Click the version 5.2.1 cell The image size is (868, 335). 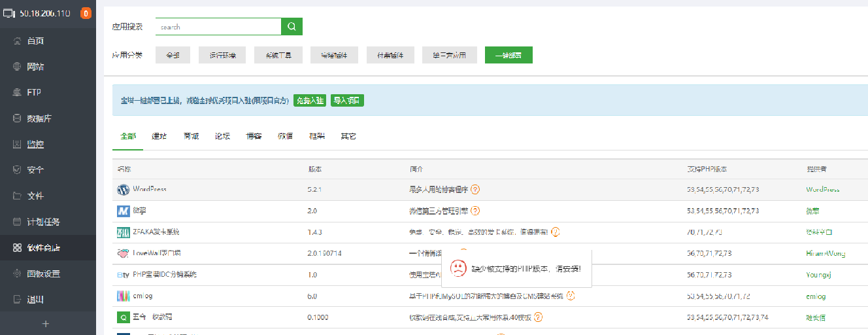point(316,189)
